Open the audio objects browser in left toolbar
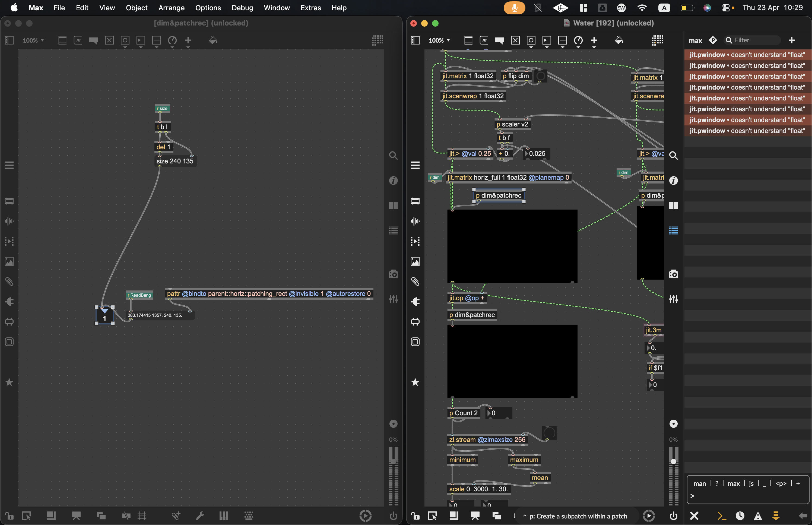Screen dimensions: 812x525 click(x=415, y=221)
